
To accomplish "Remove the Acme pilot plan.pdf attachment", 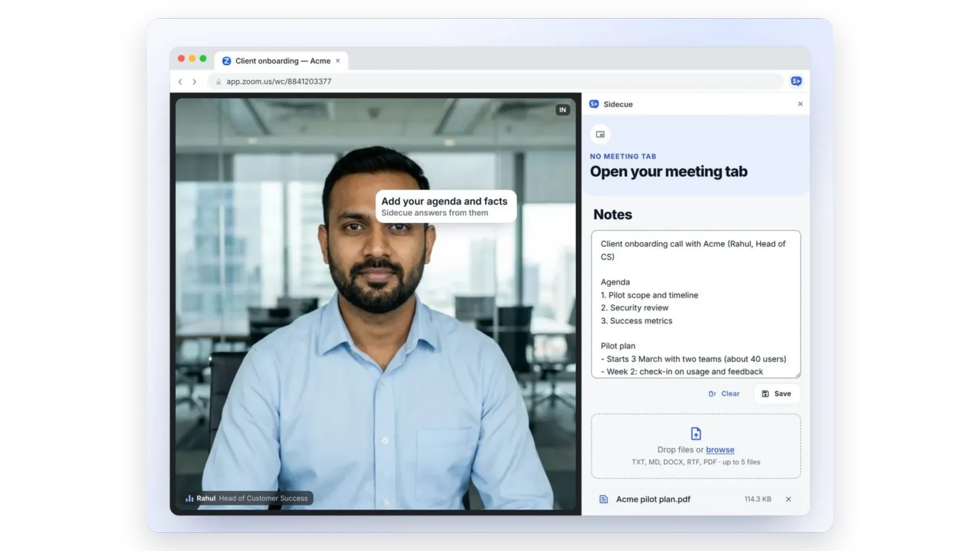I will click(788, 499).
